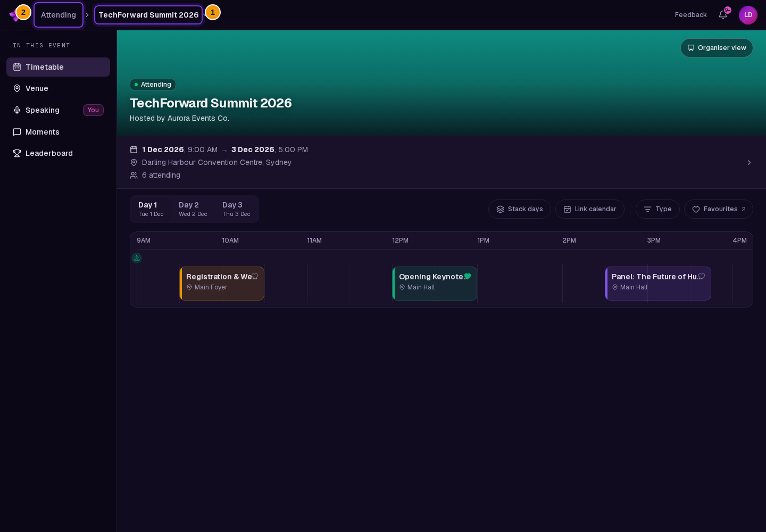Image resolution: width=766 pixels, height=532 pixels.
Task: Open the TechForward Summit 2026 breadcrumb switcher
Action: pos(148,15)
